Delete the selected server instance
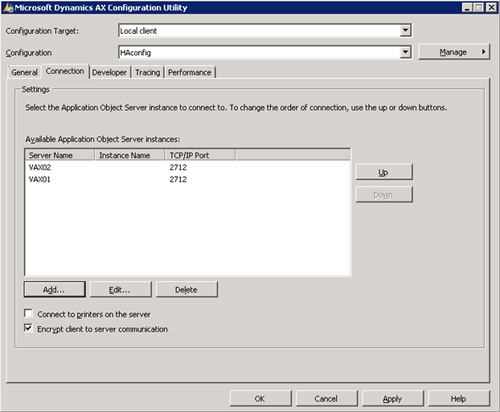 pos(187,289)
